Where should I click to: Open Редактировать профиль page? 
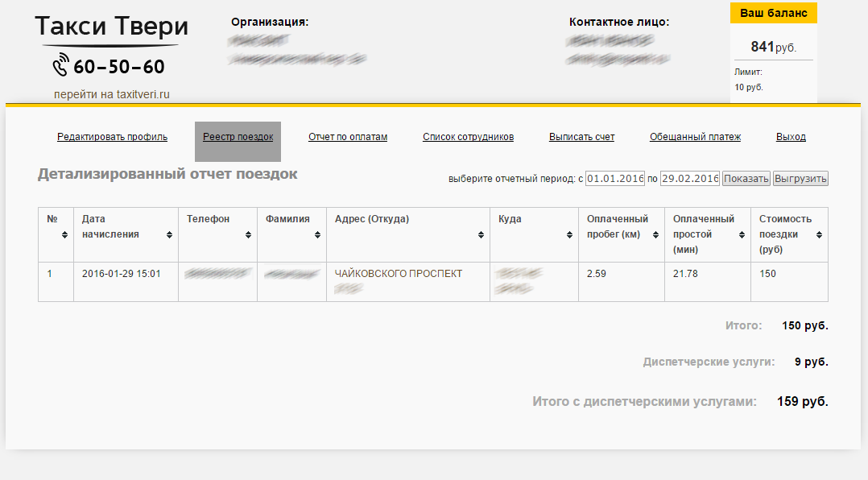tap(112, 137)
